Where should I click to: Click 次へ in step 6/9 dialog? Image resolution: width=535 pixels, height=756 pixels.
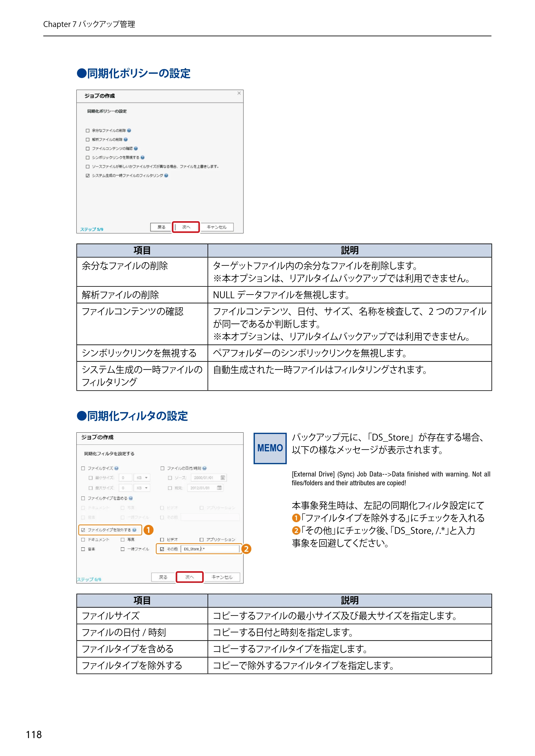pos(189,577)
